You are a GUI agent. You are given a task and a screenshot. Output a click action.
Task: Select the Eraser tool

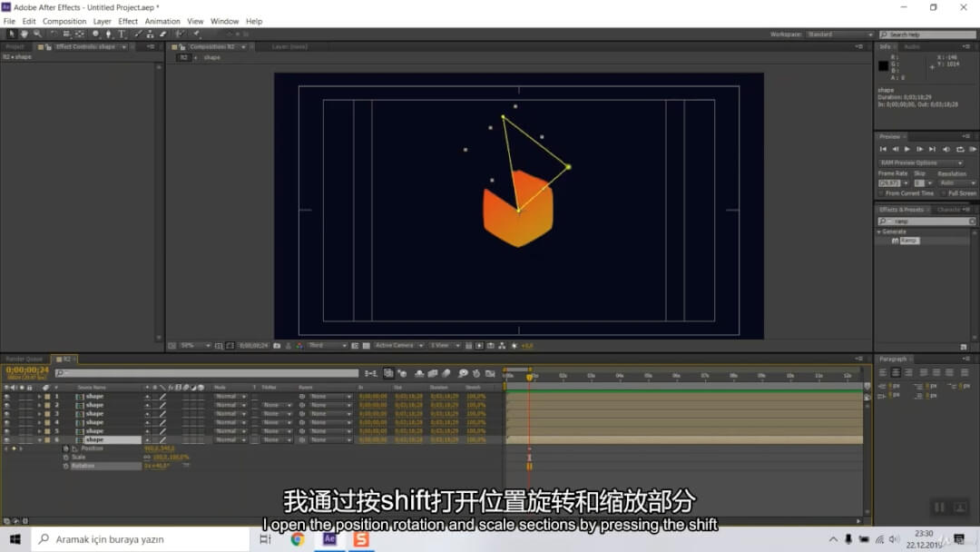point(163,34)
